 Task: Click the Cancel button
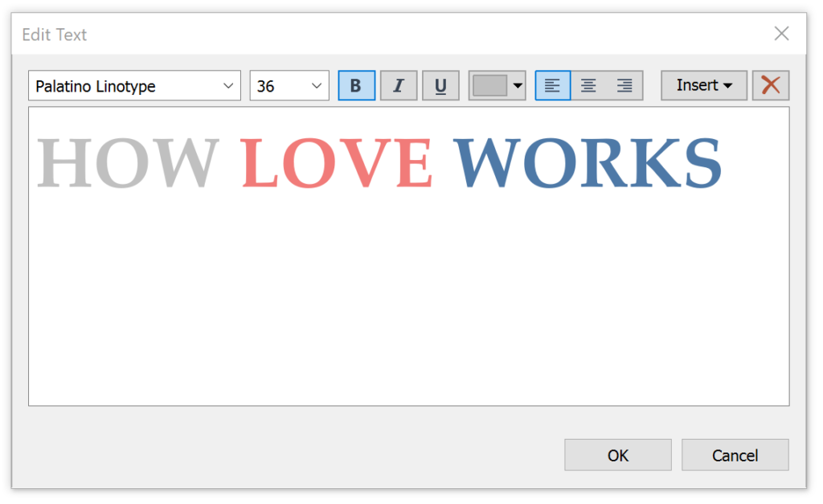[735, 455]
